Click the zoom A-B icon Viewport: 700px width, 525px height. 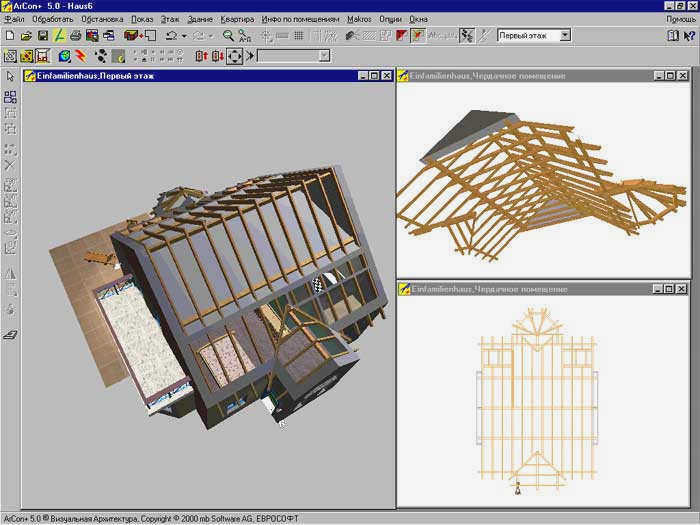(244, 35)
